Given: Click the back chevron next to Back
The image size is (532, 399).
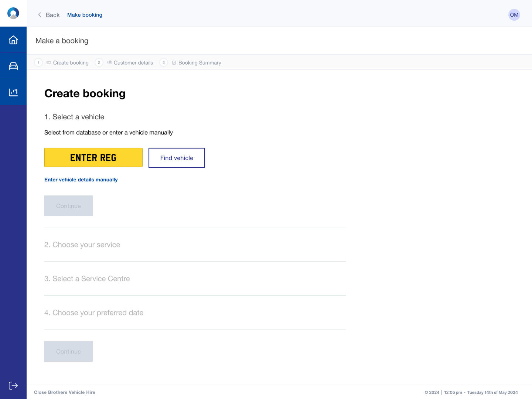Looking at the screenshot, I should coord(40,15).
